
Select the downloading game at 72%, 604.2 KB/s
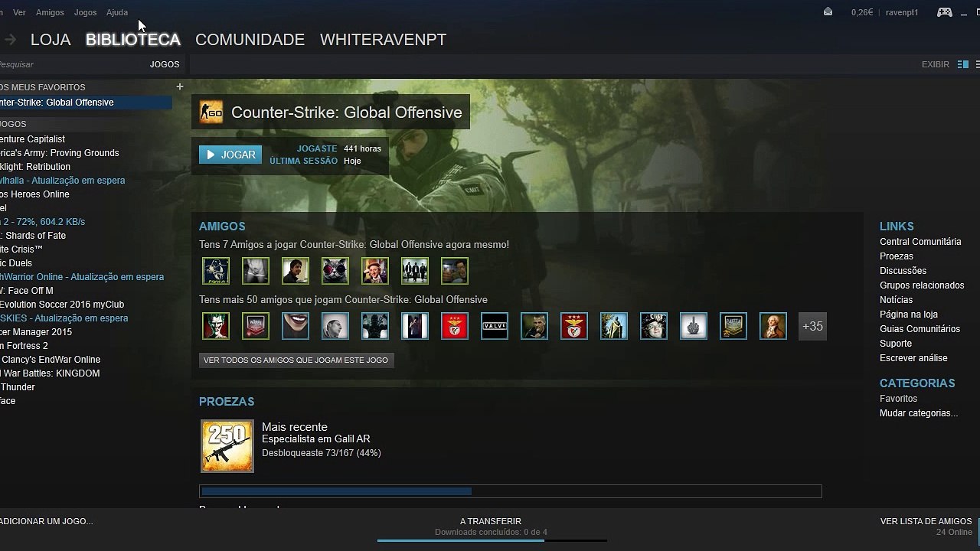click(86, 222)
